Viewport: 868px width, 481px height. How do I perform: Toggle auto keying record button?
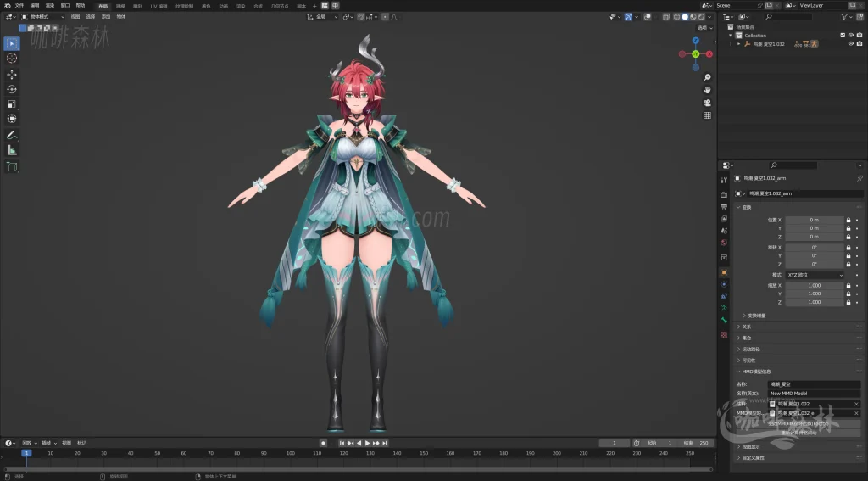pos(323,443)
